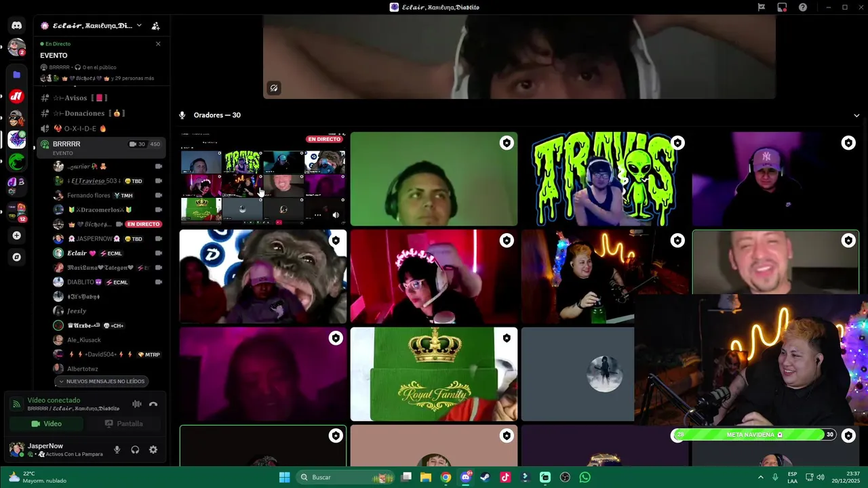Screen dimensions: 868x488
Task: Open OBS Studio from the taskbar
Action: 565,477
